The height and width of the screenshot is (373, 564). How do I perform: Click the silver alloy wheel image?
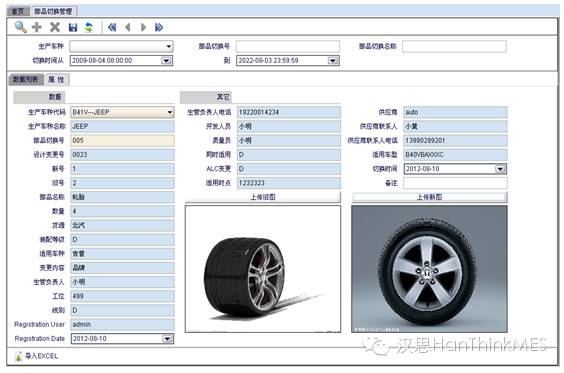[429, 269]
